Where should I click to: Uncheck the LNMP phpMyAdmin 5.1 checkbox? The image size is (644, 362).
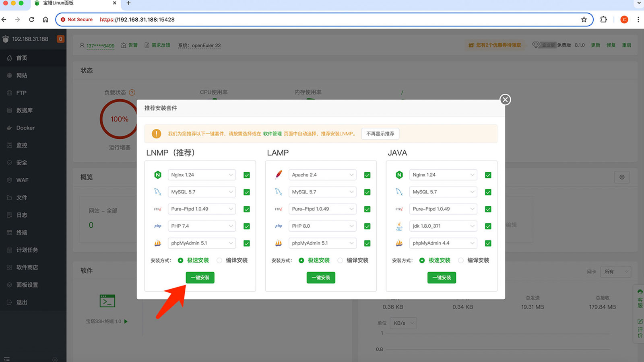coord(247,243)
